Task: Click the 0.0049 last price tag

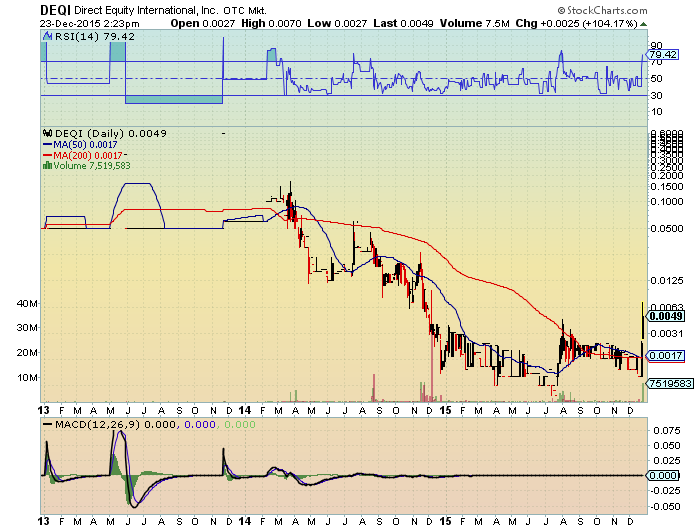Action: (x=666, y=316)
